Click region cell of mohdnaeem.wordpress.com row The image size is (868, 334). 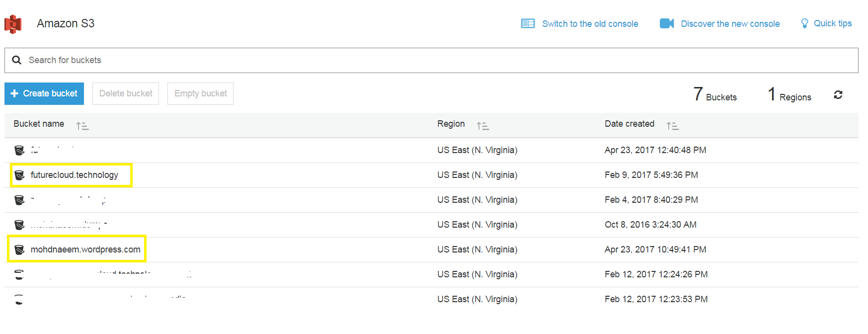click(x=477, y=250)
